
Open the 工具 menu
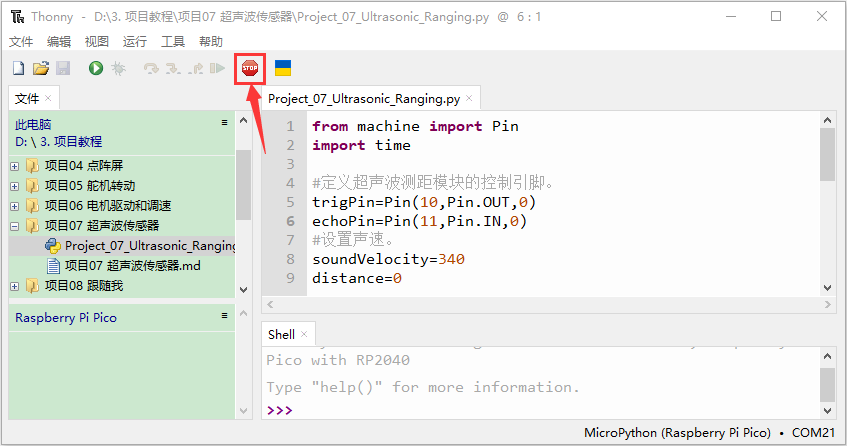pyautogui.click(x=173, y=42)
